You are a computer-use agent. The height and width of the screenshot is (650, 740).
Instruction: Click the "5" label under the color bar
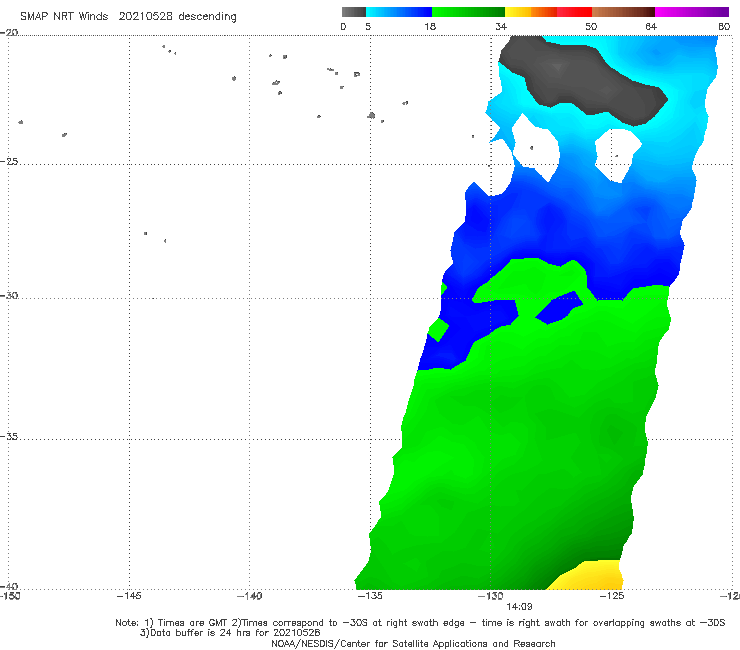(368, 27)
